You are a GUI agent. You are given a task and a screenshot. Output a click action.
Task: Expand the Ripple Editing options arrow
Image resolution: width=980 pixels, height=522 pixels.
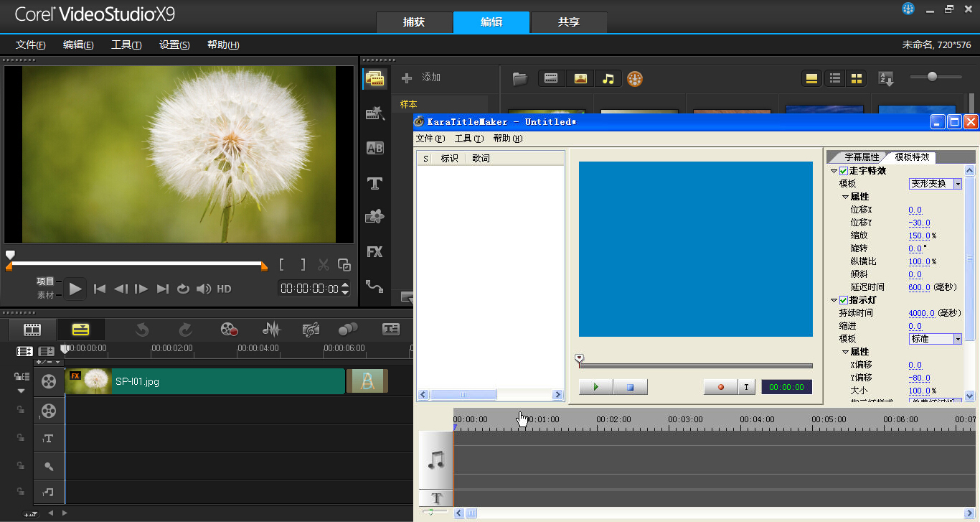click(x=21, y=391)
